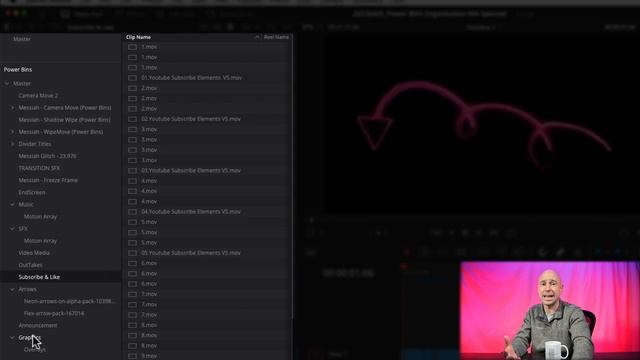Open Messiah - Shadow Wipe power bin
This screenshot has height=360, width=640.
[x=64, y=120]
